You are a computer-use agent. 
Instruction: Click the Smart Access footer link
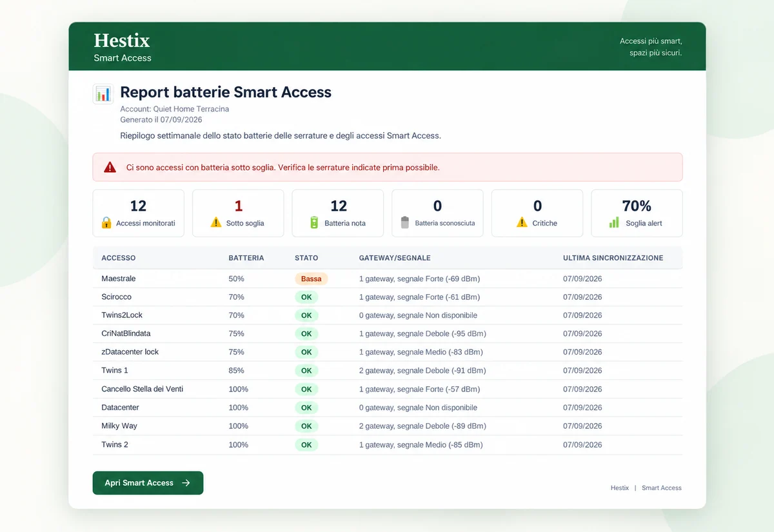(x=662, y=488)
